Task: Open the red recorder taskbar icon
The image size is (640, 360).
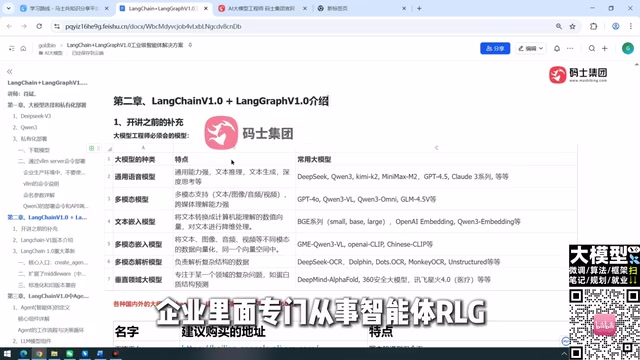Action: click(x=116, y=353)
